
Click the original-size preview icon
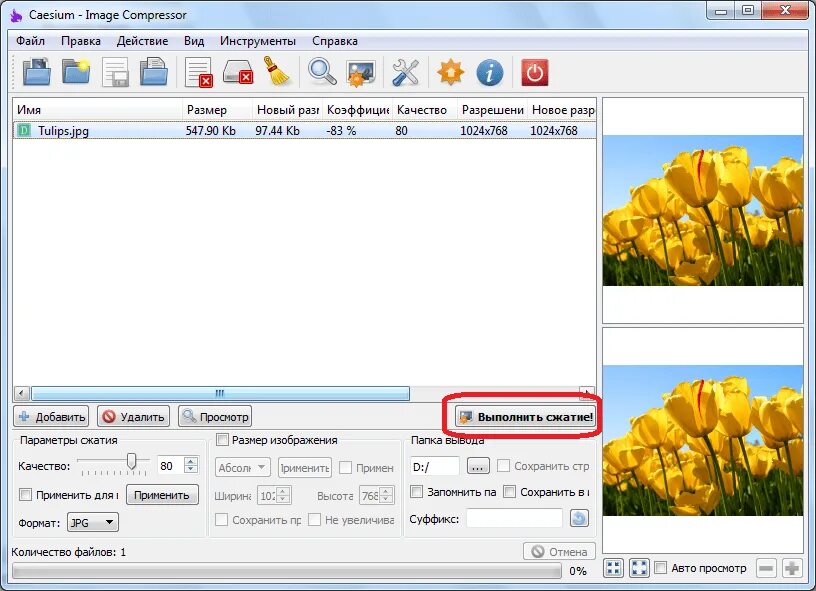(x=639, y=568)
